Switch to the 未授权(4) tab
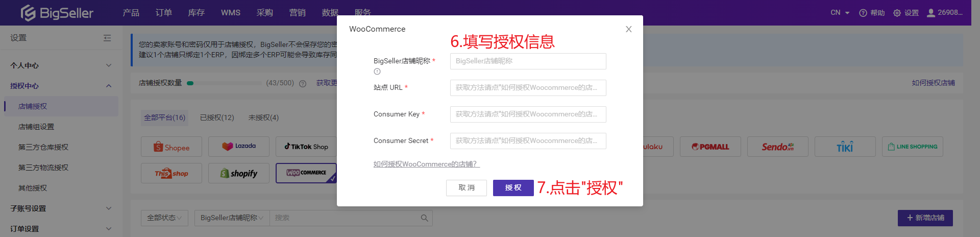Image resolution: width=980 pixels, height=237 pixels. [x=263, y=117]
